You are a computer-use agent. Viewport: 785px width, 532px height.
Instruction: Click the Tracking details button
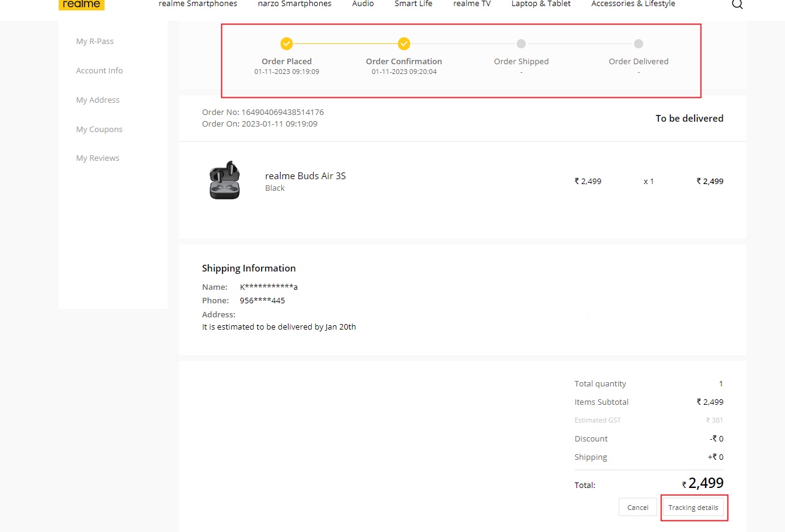click(x=694, y=508)
